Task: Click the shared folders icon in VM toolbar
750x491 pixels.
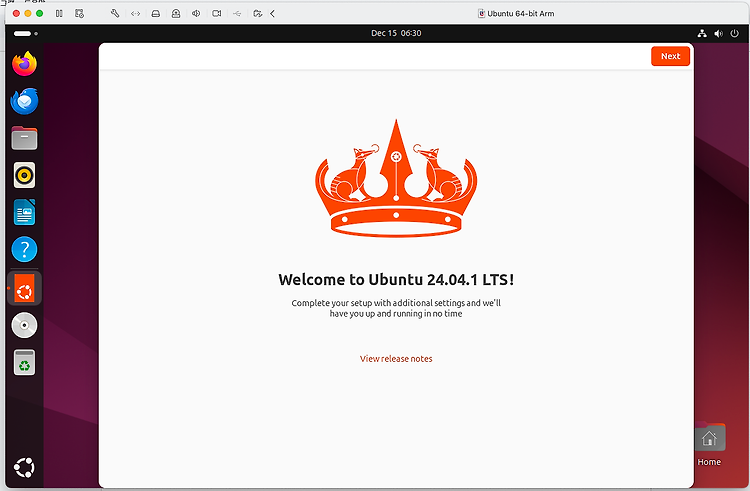Action: pos(257,13)
